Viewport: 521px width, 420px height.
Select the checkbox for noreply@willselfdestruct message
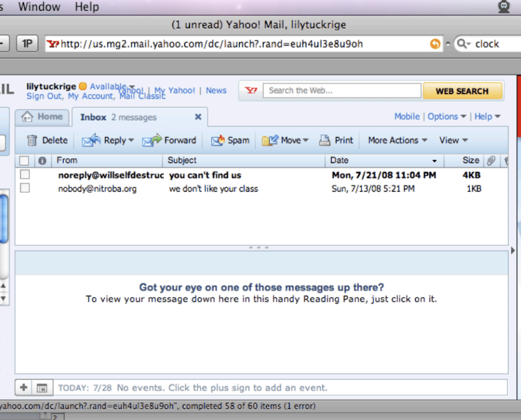point(25,175)
